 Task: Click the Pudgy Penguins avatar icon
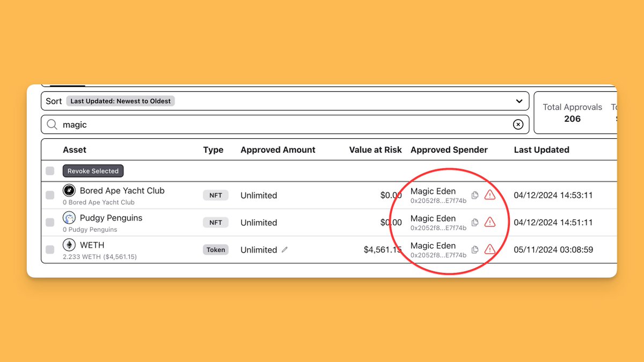[69, 218]
